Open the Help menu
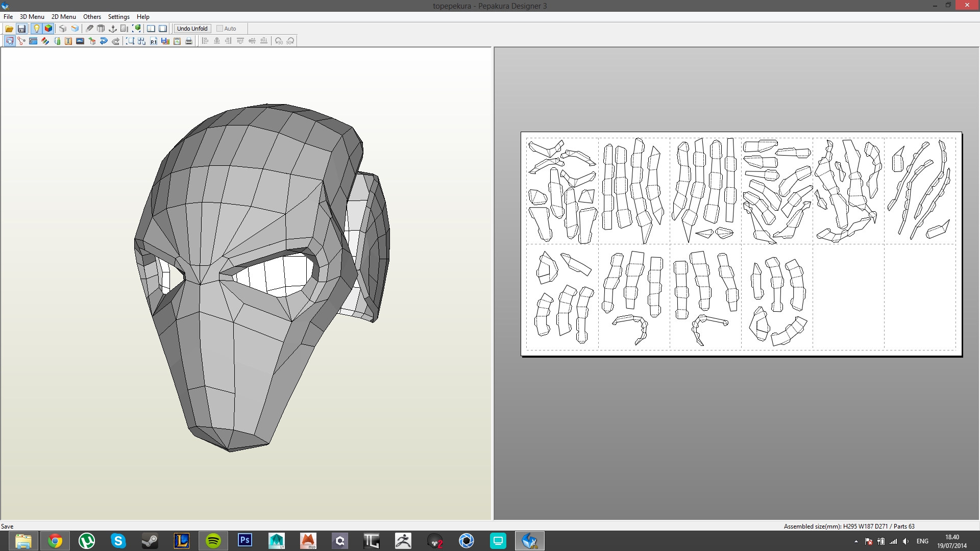This screenshot has width=980, height=551. pyautogui.click(x=143, y=16)
